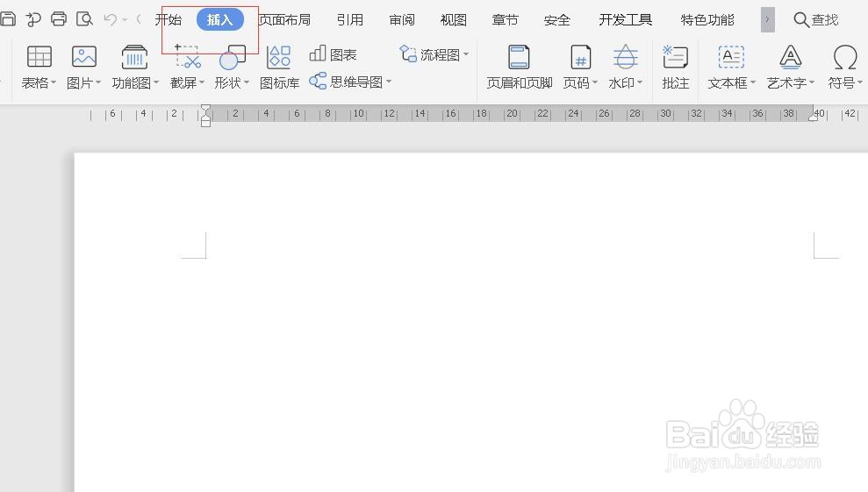Open the 功能图 barcode icon

tap(134, 57)
